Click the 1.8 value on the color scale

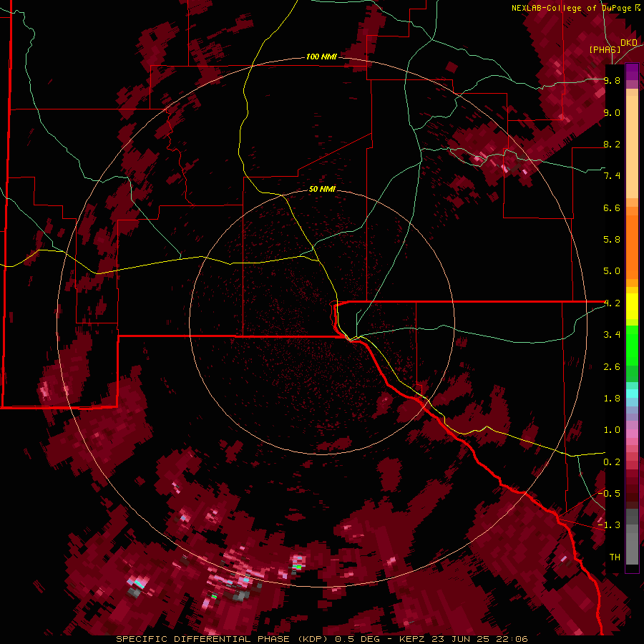612,399
